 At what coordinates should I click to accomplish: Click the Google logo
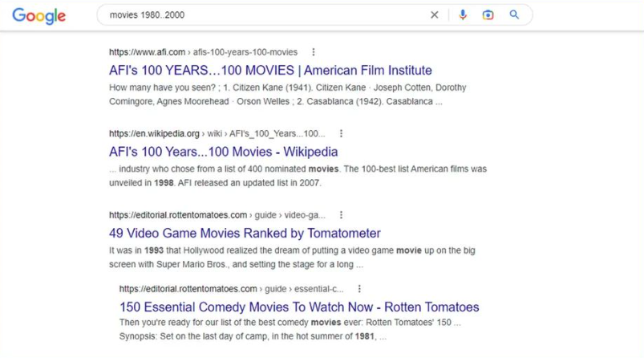(39, 16)
